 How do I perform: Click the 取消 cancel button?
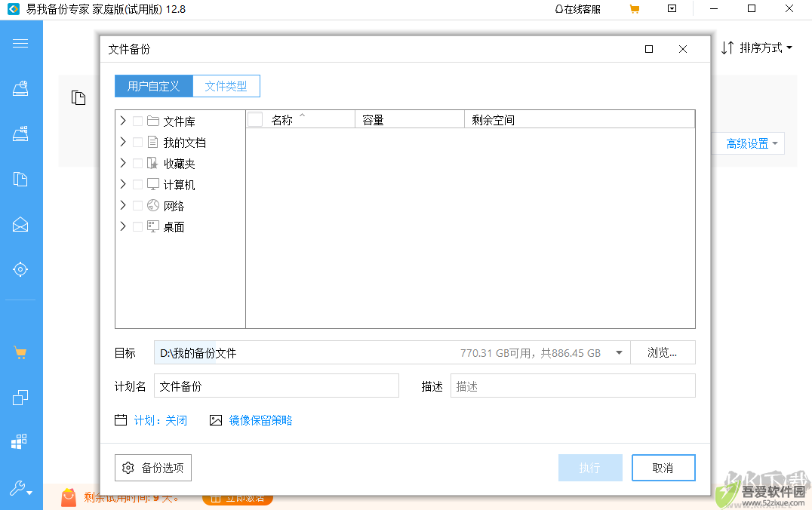[x=663, y=468]
